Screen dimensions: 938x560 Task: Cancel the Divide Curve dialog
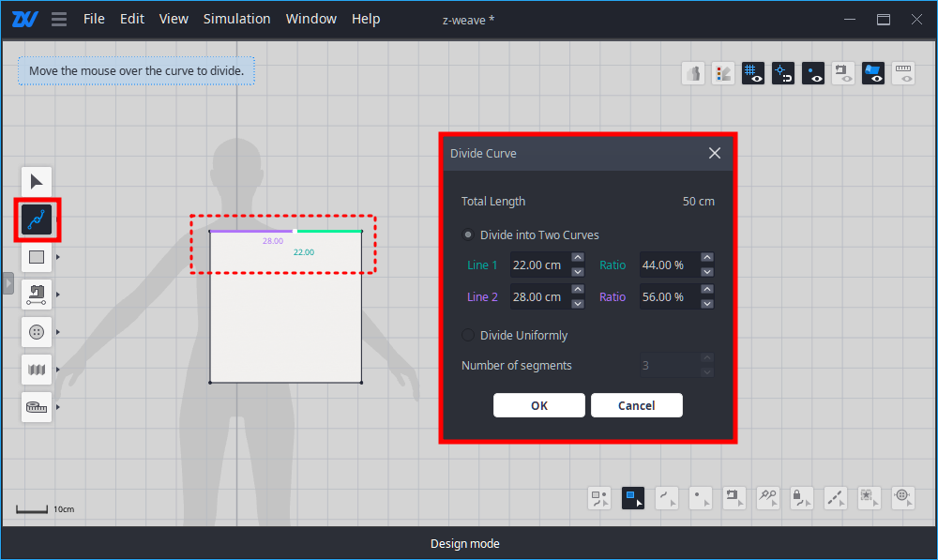(x=637, y=405)
